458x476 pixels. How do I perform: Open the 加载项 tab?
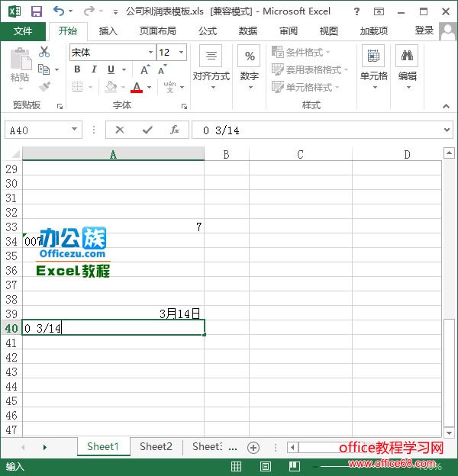[374, 31]
